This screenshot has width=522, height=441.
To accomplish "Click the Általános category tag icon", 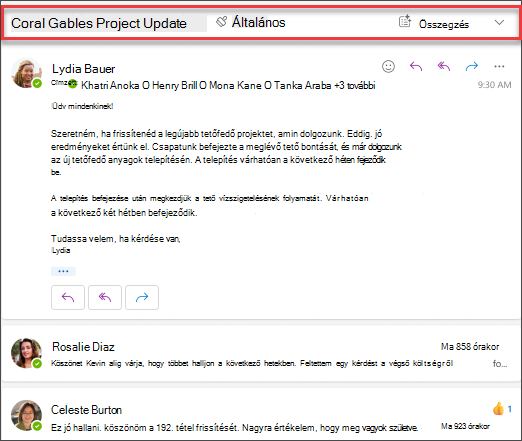I will click(x=221, y=22).
